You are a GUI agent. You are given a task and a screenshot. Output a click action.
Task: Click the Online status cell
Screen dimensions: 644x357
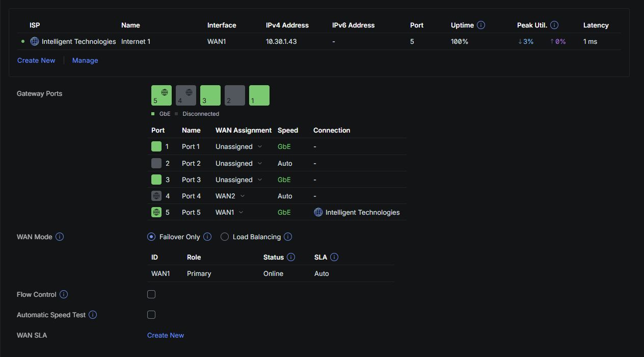click(x=273, y=273)
